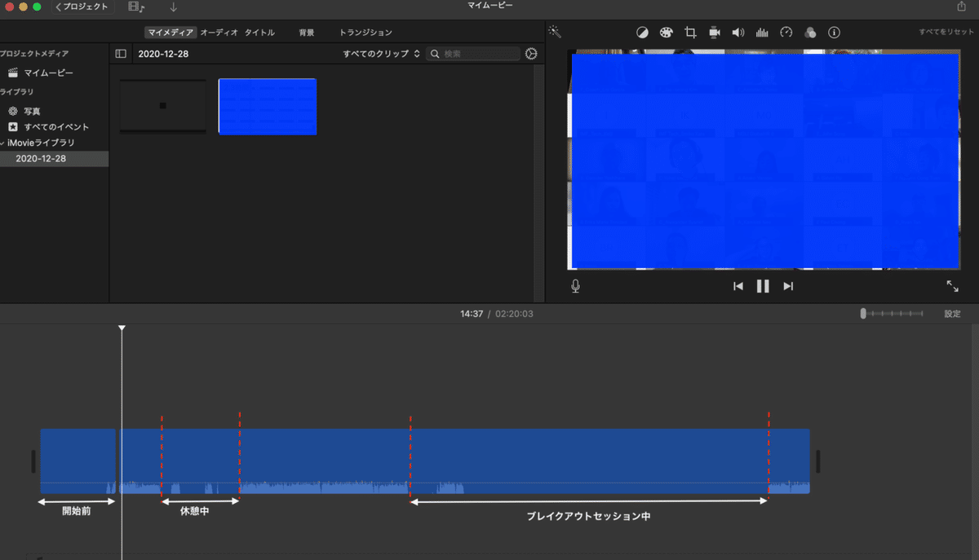Switch to トランジション tab
This screenshot has width=979, height=560.
(365, 33)
